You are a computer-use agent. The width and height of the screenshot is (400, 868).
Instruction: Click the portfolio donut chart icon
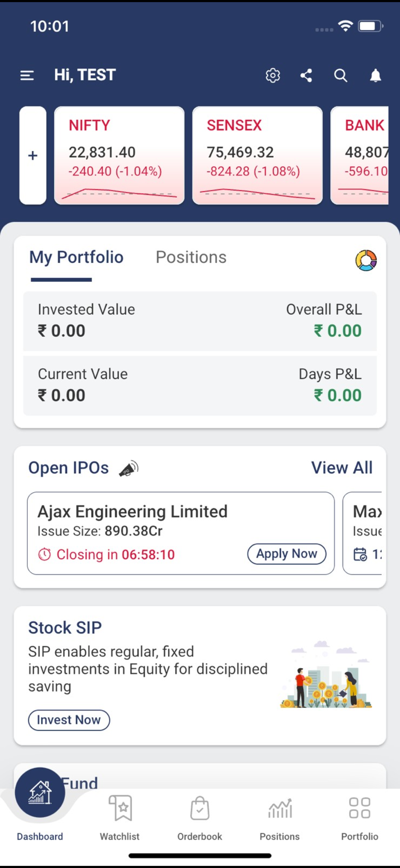366,260
